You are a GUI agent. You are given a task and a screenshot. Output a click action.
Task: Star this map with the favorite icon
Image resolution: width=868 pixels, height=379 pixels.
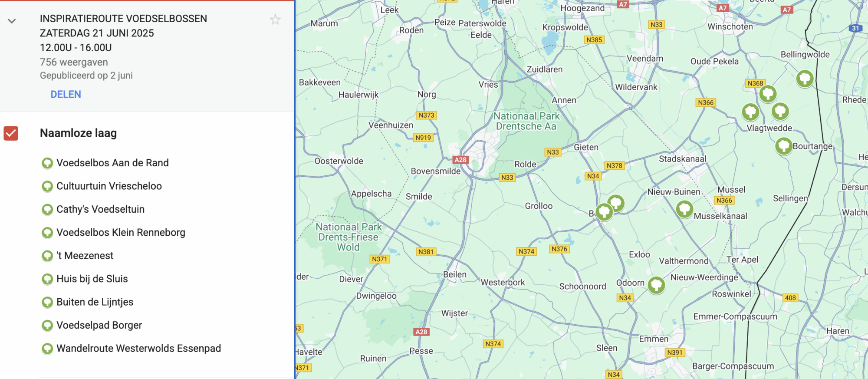click(x=275, y=20)
